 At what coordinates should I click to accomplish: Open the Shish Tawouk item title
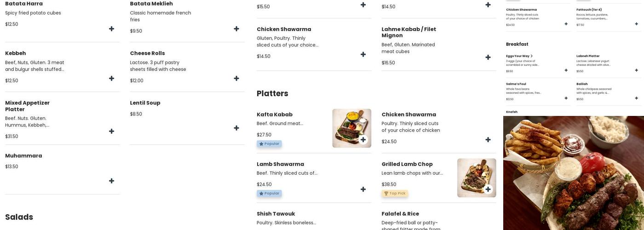276,214
